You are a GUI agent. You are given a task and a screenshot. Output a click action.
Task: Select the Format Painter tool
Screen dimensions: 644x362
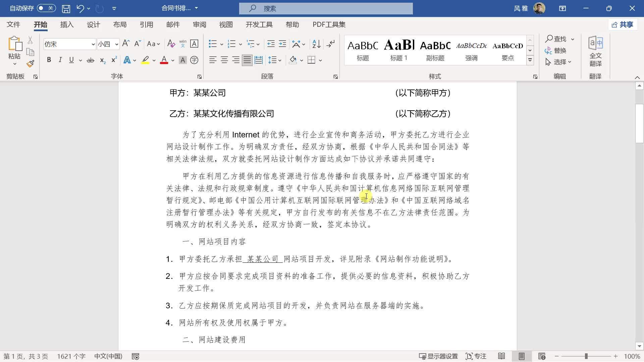30,63
